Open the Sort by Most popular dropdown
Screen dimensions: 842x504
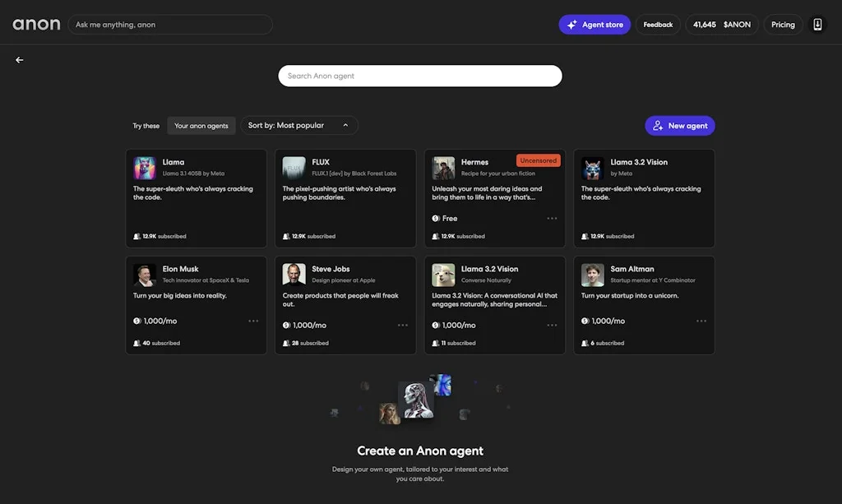coord(299,125)
